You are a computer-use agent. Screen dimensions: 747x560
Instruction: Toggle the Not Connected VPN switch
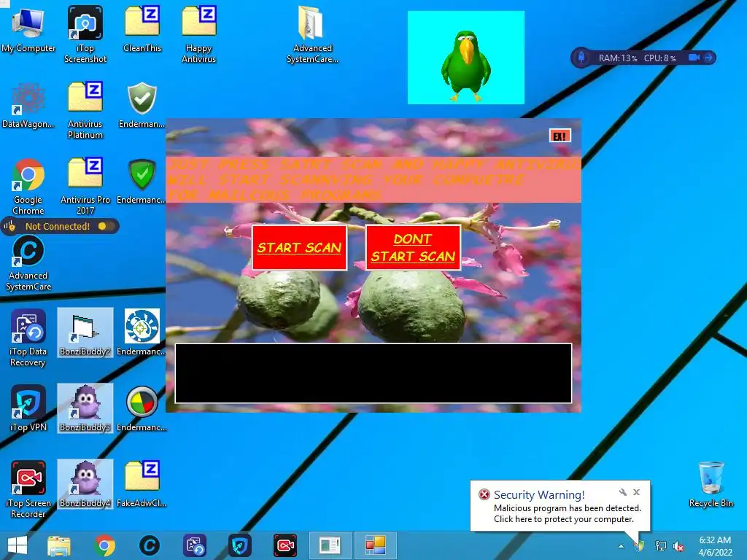[x=107, y=226]
